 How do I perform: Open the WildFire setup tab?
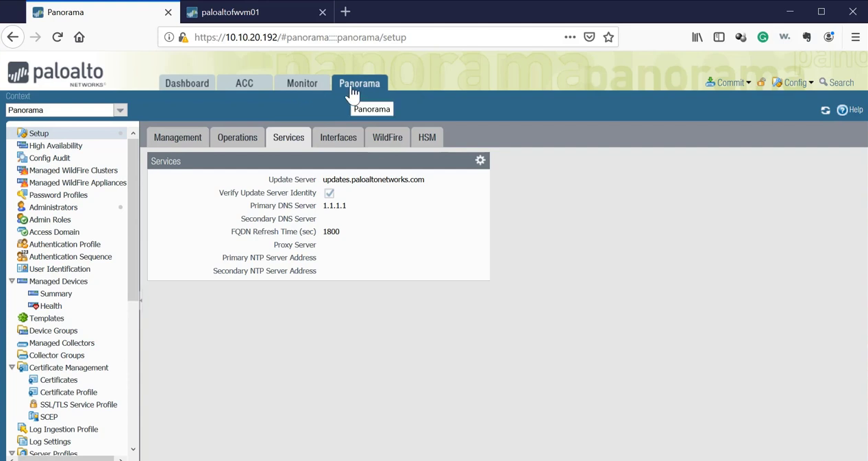click(x=388, y=137)
